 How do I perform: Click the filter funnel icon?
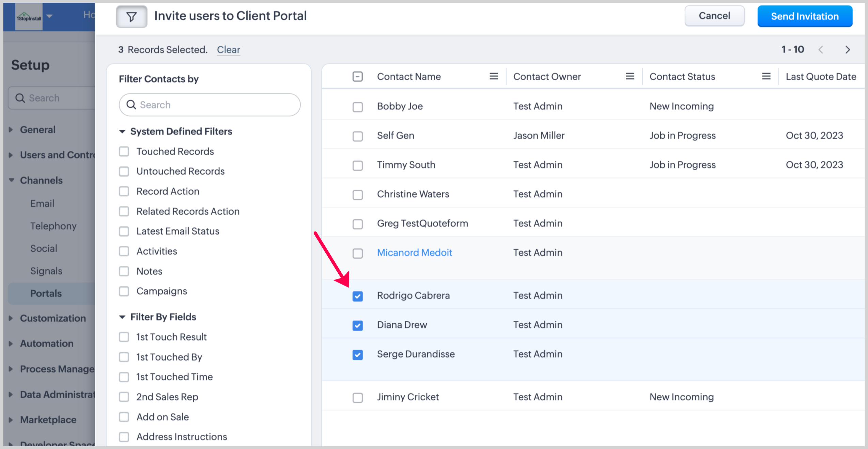131,16
